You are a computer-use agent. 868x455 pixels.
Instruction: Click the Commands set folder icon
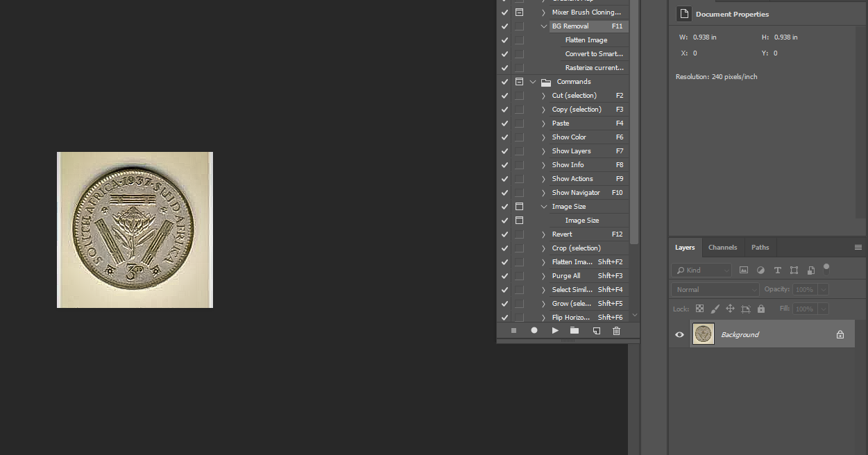(546, 82)
